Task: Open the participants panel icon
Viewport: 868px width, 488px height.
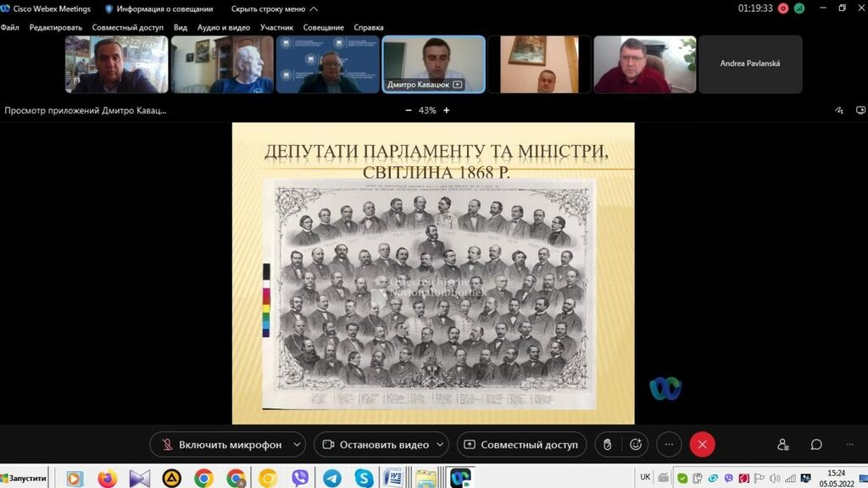Action: point(783,445)
